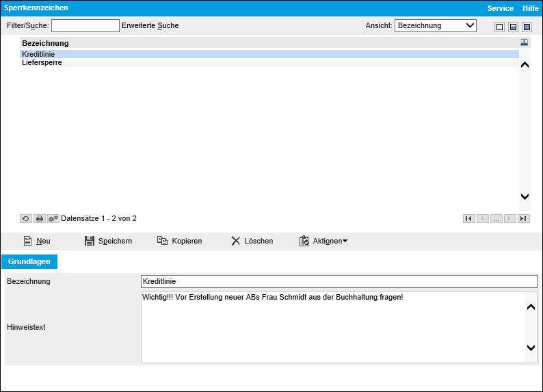Select the Liefersperre list entry
This screenshot has width=543, height=392.
[x=42, y=62]
